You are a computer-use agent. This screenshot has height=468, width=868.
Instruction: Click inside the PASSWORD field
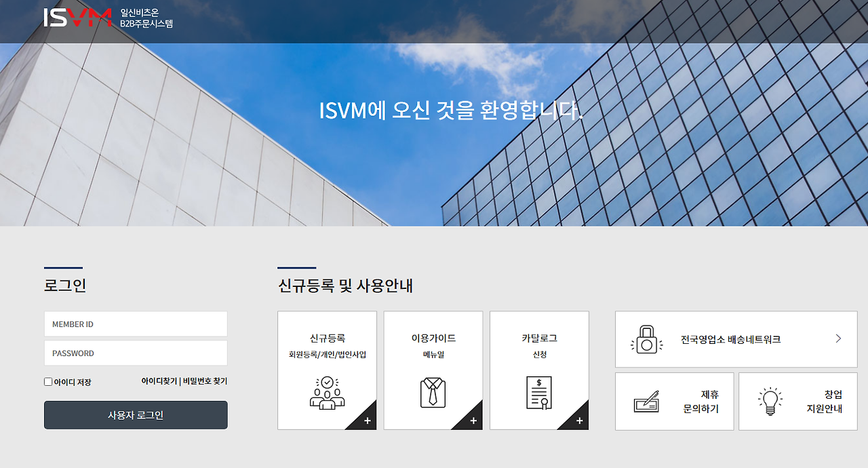point(136,353)
